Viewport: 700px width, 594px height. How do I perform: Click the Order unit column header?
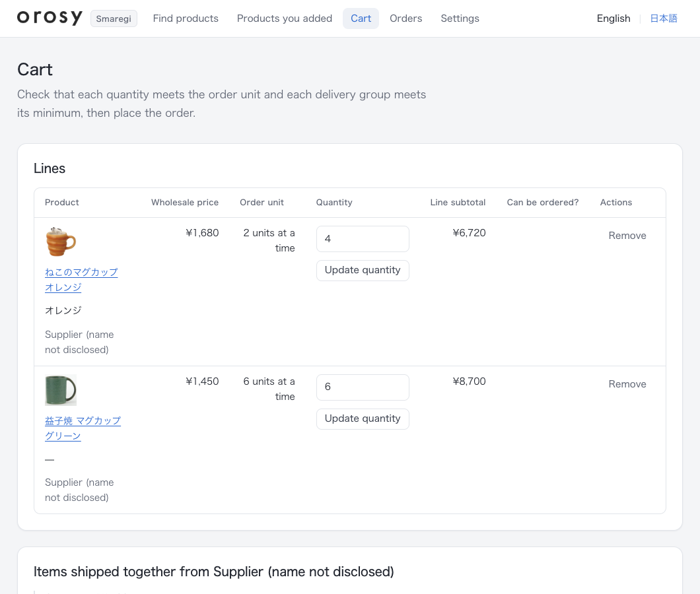pos(262,202)
